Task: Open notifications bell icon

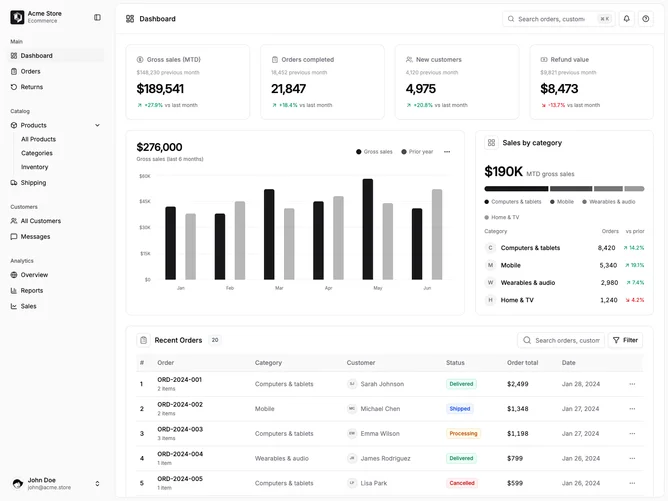Action: point(626,19)
